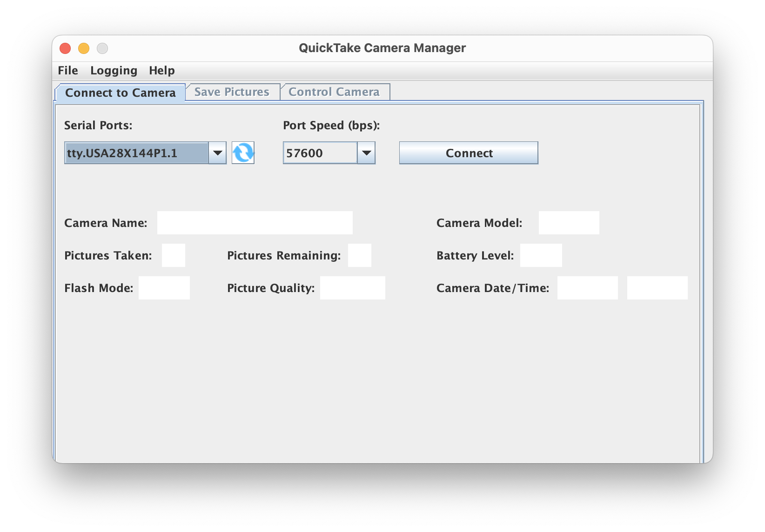The height and width of the screenshot is (532, 765).
Task: Close the QuickTake Camera Manager window
Action: tap(65, 48)
